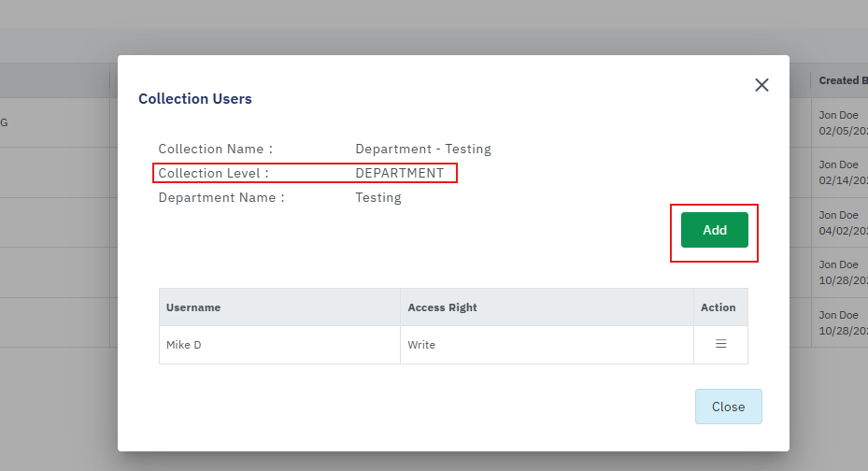
Task: Click the DEPARTMENT collection level value
Action: [x=399, y=173]
